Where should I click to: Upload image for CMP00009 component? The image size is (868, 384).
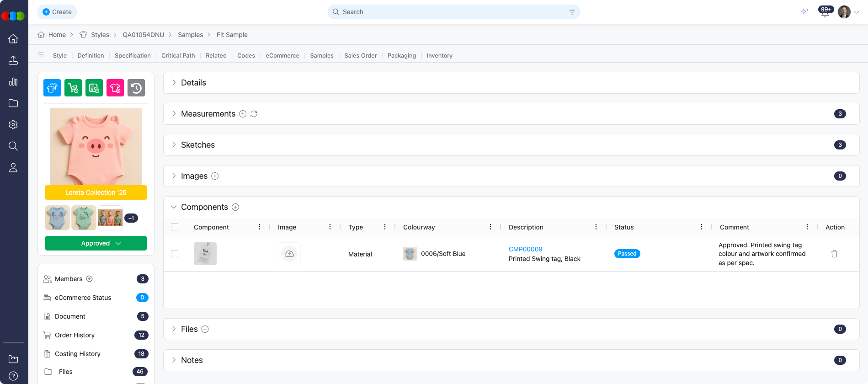[289, 254]
